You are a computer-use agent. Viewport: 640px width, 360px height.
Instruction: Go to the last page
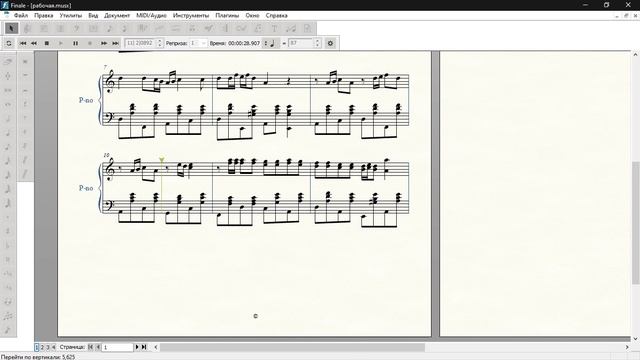144,347
